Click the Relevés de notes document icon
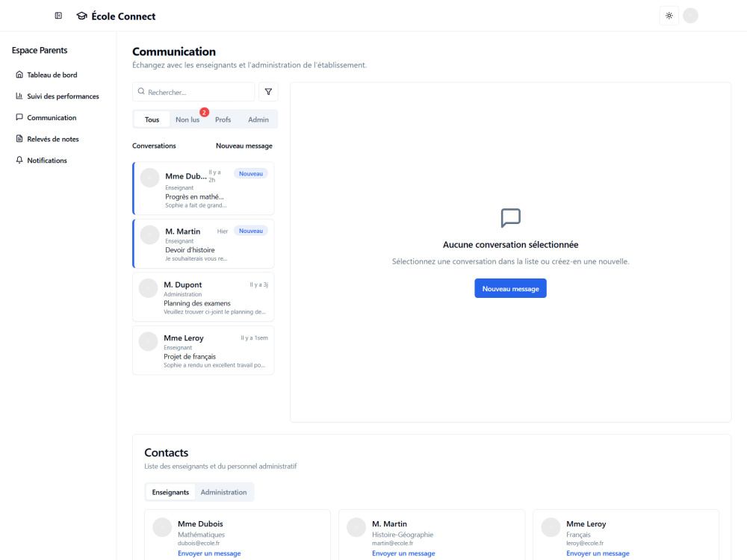The height and width of the screenshot is (560, 747). [x=19, y=139]
